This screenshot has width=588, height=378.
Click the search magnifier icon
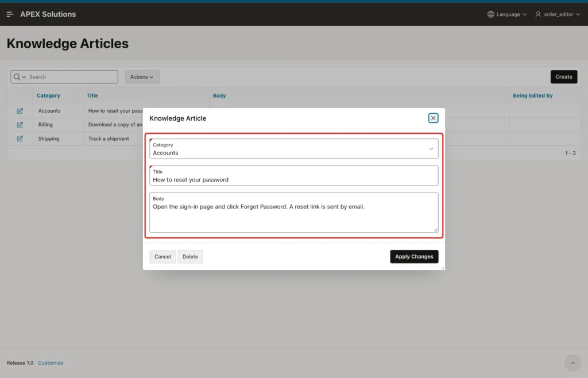point(17,77)
